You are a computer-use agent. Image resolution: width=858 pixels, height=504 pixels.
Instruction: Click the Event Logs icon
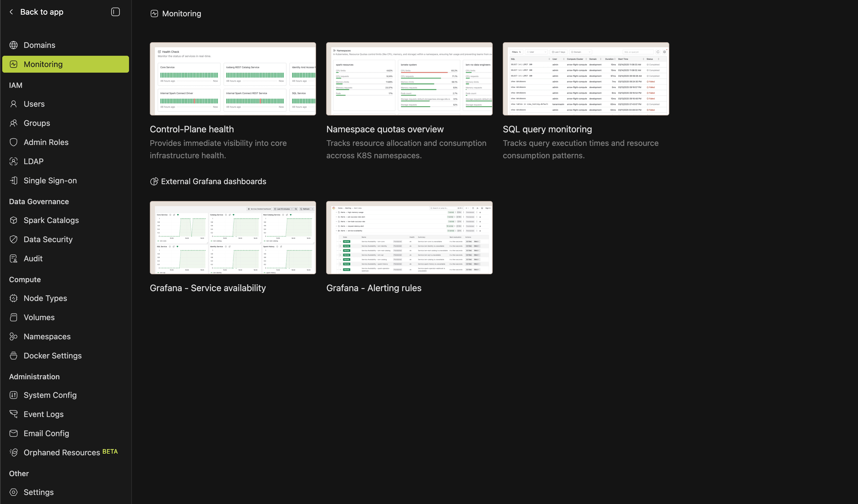pyautogui.click(x=14, y=414)
